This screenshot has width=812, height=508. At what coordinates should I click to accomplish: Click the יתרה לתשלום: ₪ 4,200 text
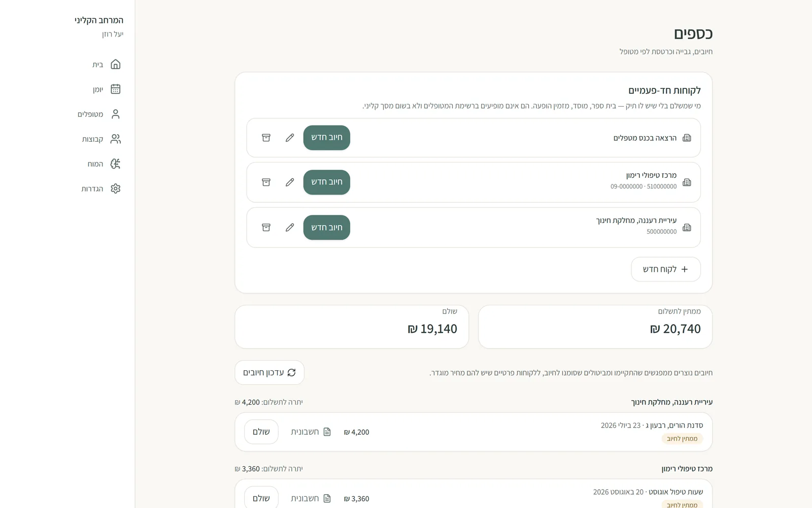point(268,402)
